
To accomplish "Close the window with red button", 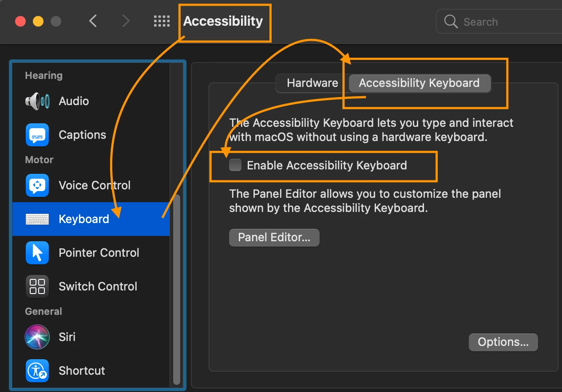I will pos(20,21).
